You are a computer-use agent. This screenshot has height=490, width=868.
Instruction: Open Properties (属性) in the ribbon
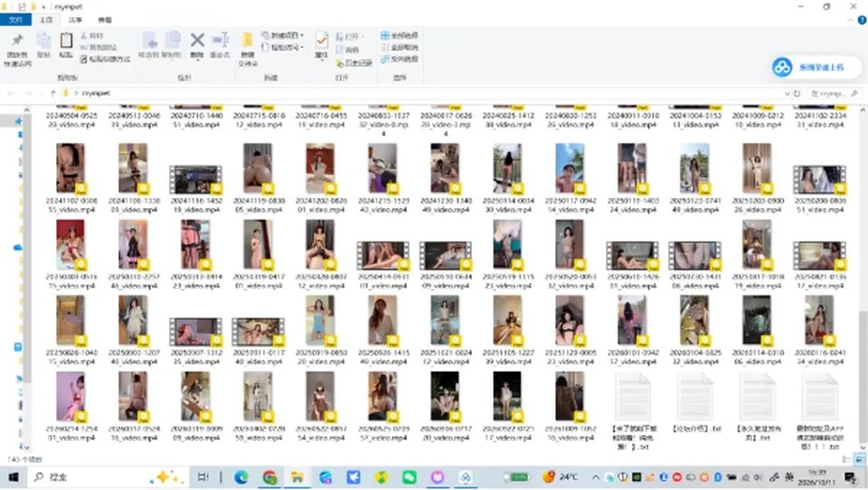point(321,45)
